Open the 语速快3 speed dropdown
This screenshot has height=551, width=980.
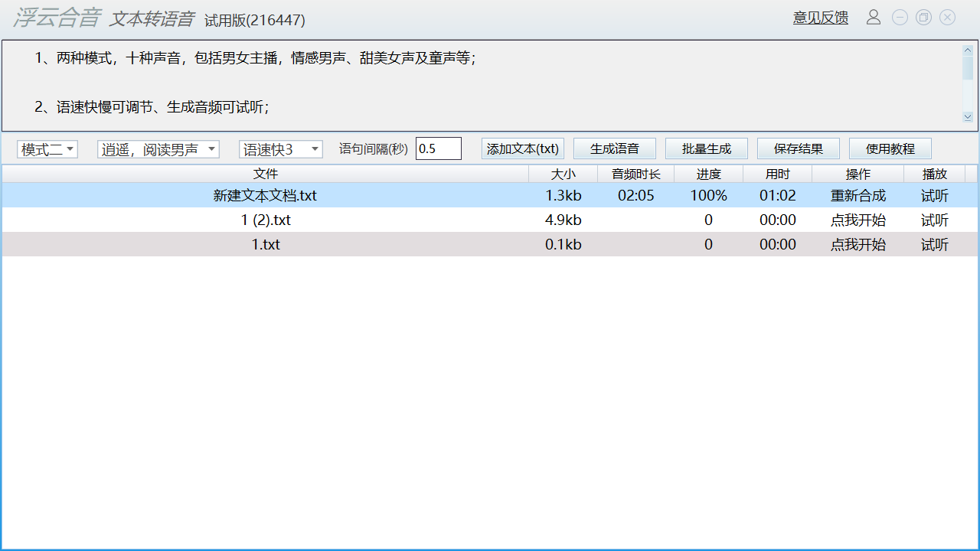tap(281, 149)
